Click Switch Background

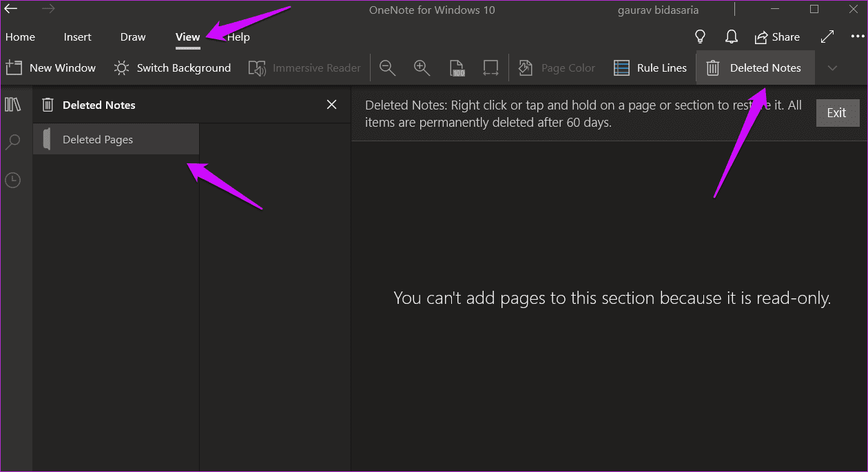pyautogui.click(x=172, y=68)
